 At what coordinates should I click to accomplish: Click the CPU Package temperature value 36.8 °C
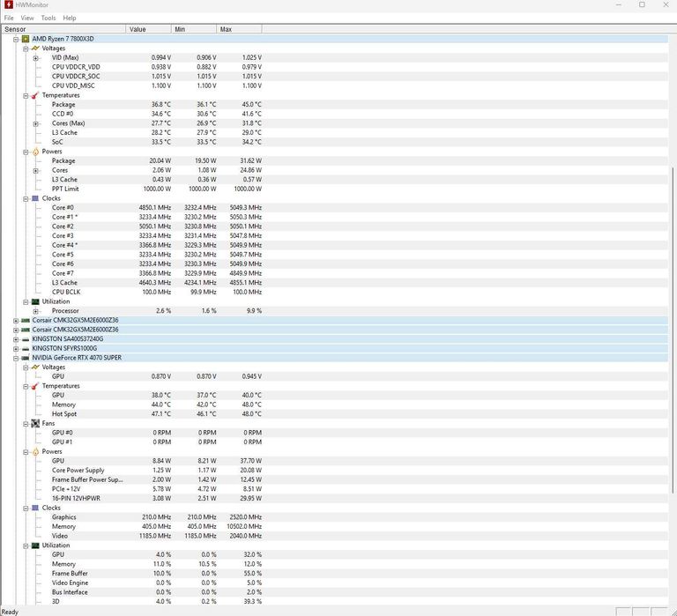(160, 105)
